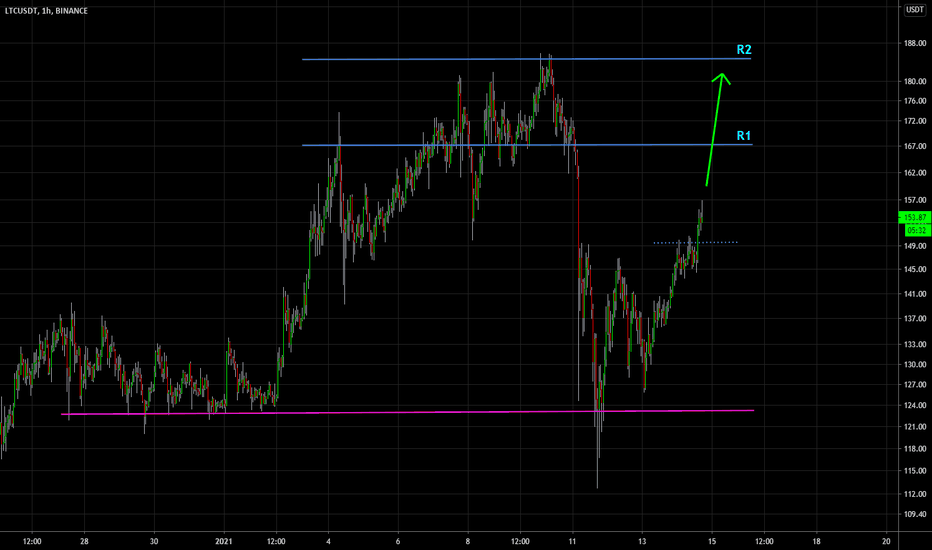Click the 20 date label on time axis
Image resolution: width=932 pixels, height=550 pixels.
pyautogui.click(x=886, y=541)
